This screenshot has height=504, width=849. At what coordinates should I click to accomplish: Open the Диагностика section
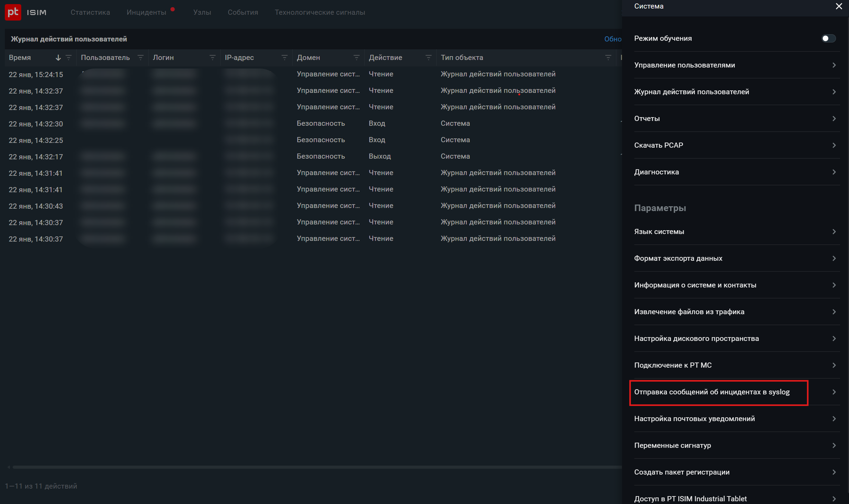735,172
